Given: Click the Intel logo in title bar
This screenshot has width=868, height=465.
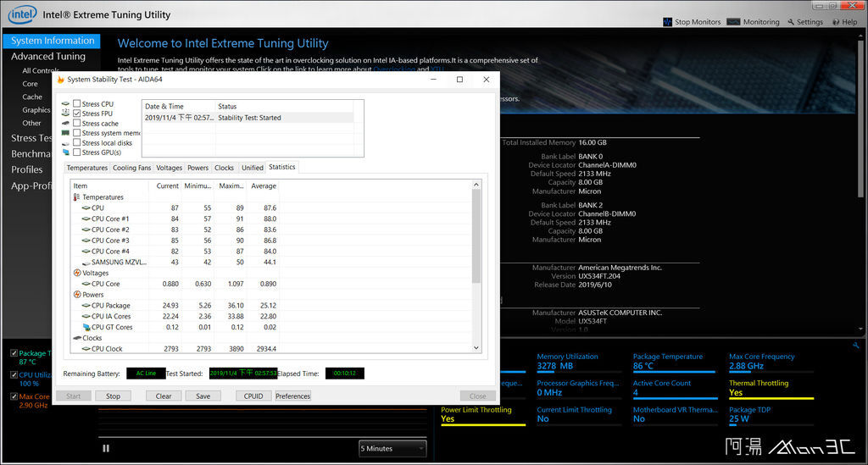Looking at the screenshot, I should tap(22, 14).
